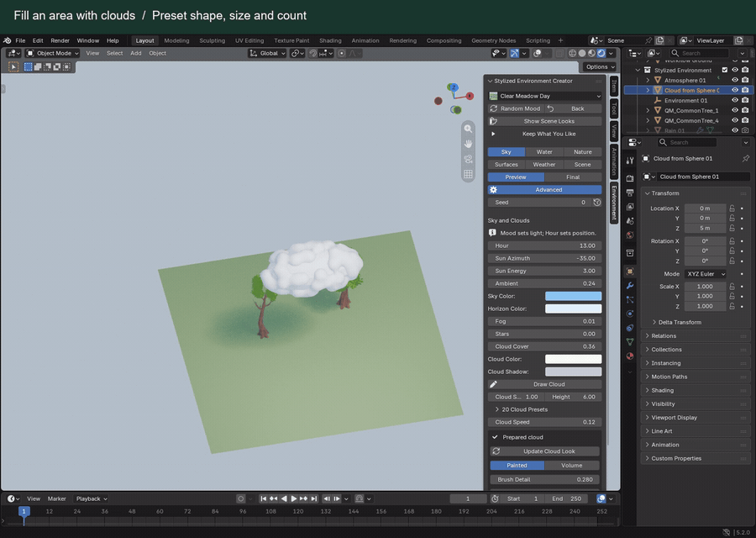Image resolution: width=756 pixels, height=538 pixels.
Task: Toggle visibility of Environment 01
Action: (x=735, y=100)
